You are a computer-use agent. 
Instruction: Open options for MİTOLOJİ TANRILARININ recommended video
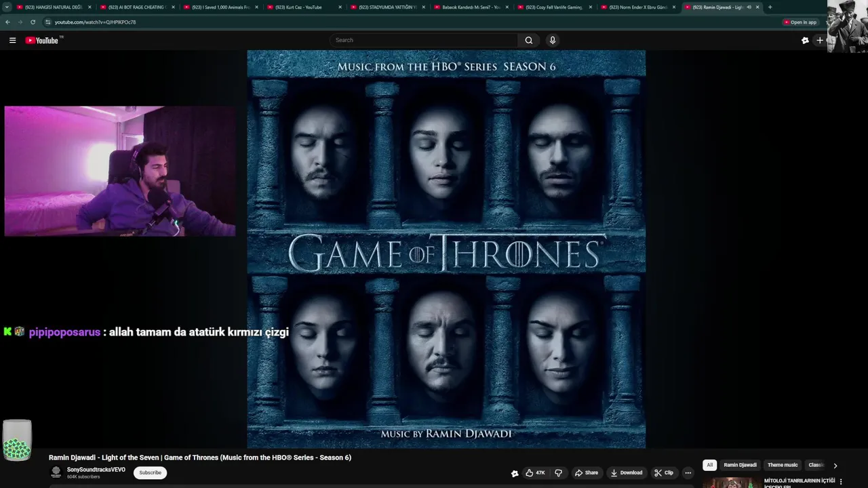click(x=841, y=482)
